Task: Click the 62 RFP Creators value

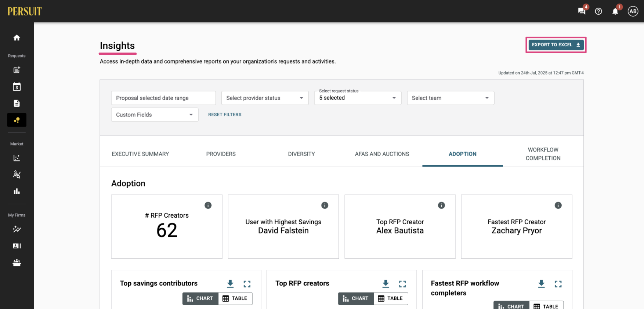Action: tap(167, 230)
